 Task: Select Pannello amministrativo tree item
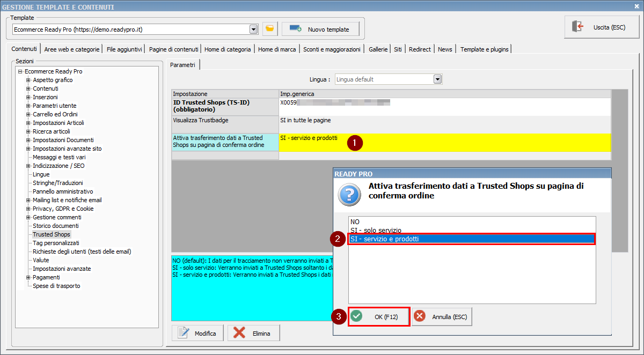pos(63,191)
